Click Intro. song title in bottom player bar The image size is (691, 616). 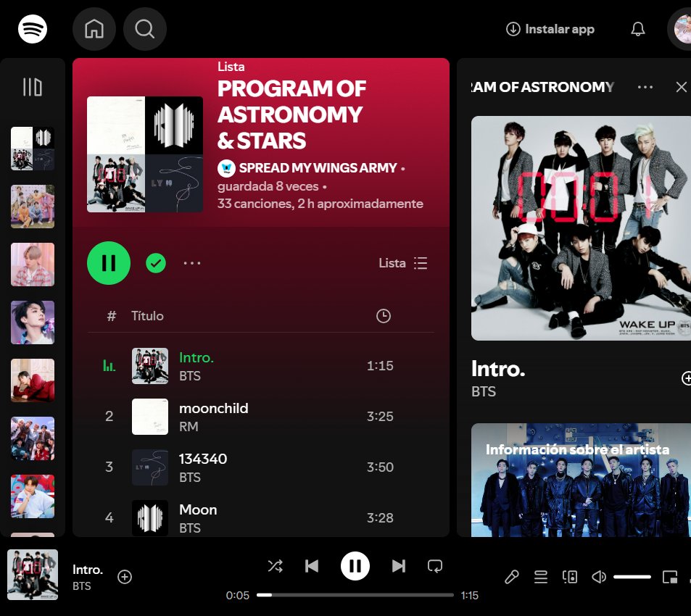88,570
